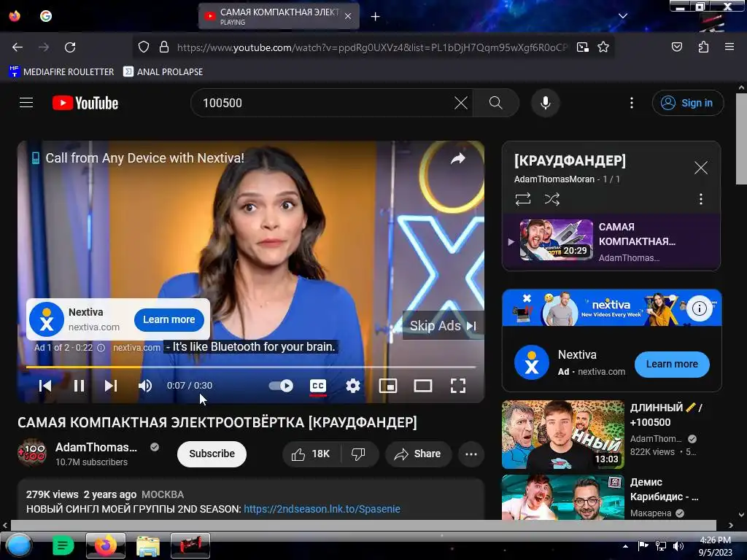
Task: Open the taskbar clock 4:26 PM
Action: [715, 546]
